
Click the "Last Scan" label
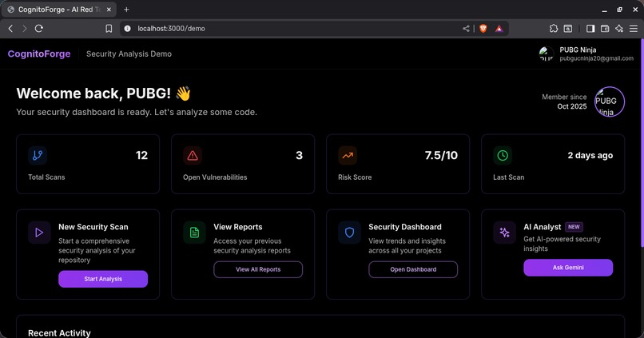(509, 177)
